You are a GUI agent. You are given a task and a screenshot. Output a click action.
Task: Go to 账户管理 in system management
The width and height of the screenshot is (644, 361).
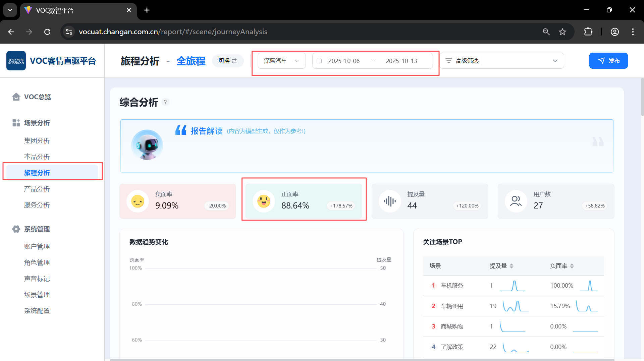(37, 247)
